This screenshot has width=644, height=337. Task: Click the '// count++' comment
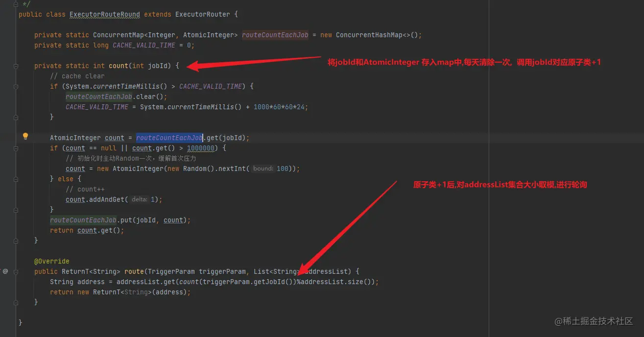pyautogui.click(x=85, y=189)
